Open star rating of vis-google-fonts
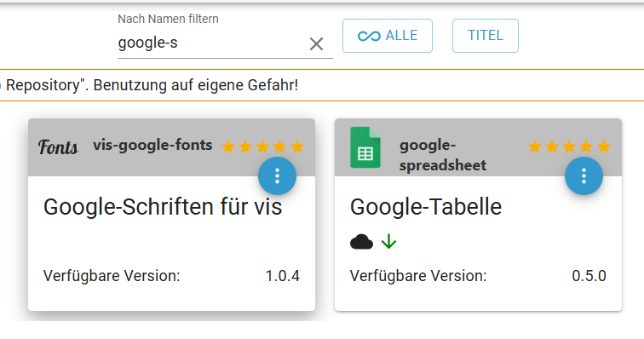Image resolution: width=644 pixels, height=339 pixels. 263,147
